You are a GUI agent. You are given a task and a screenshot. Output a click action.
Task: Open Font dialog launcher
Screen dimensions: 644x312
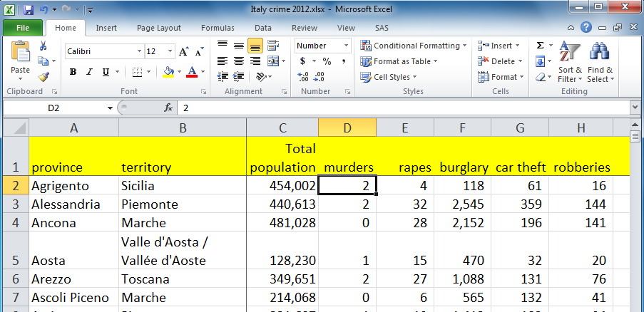(203, 92)
